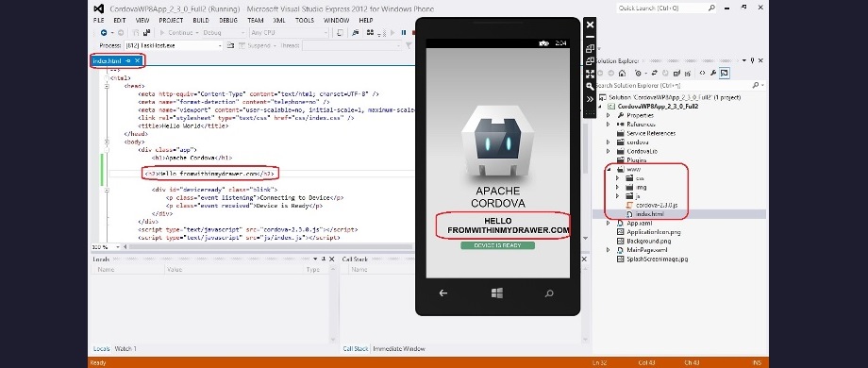Collapse the www folder in Solution Explorer
This screenshot has height=368, width=868.
(x=609, y=169)
